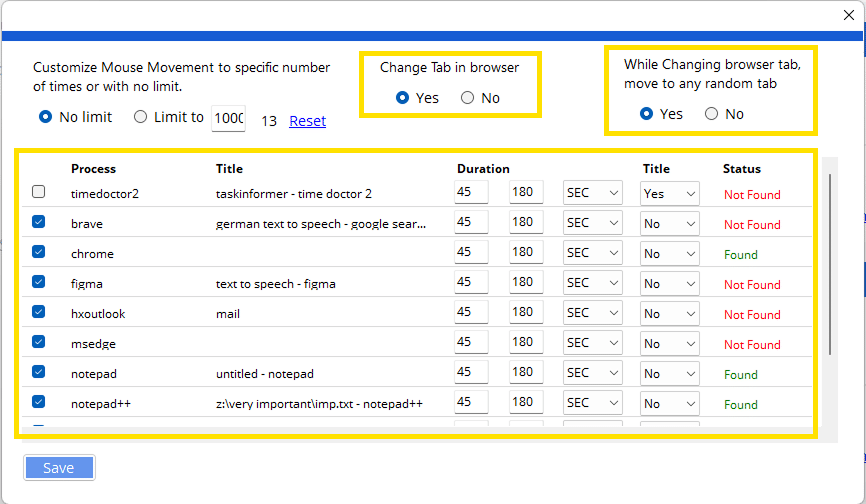This screenshot has width=866, height=504.
Task: Open the SEC unit dropdown for timedoctor2
Action: [592, 193]
